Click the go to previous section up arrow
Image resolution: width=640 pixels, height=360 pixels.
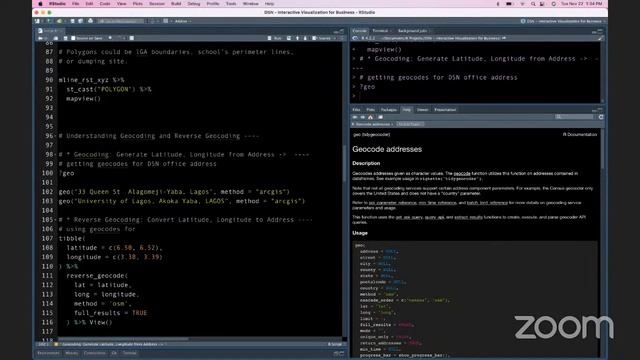point(297,38)
